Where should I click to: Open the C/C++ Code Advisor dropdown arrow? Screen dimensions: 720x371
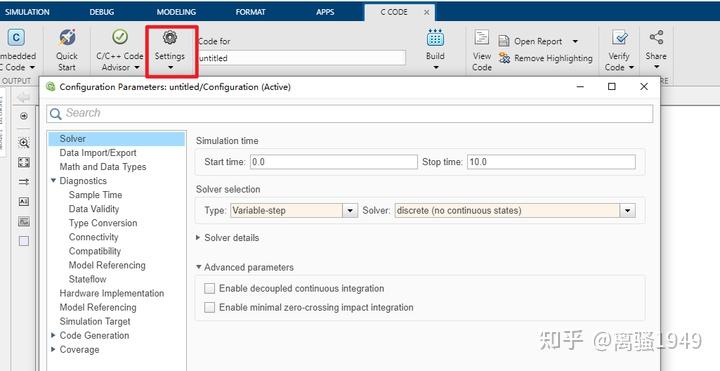click(137, 67)
